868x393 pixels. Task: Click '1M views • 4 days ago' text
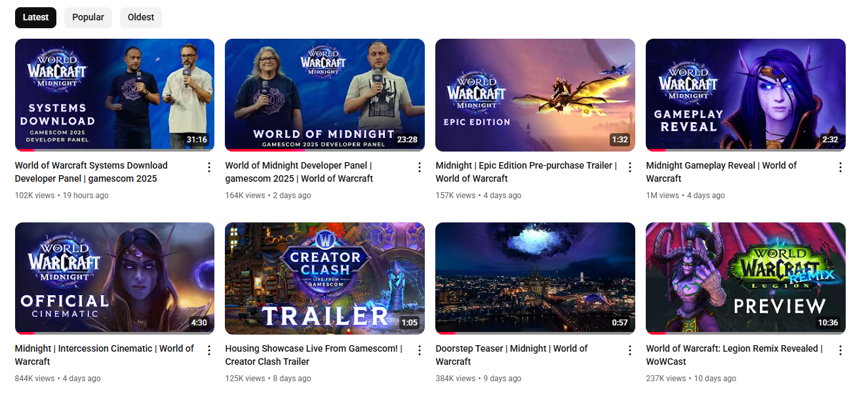click(685, 196)
